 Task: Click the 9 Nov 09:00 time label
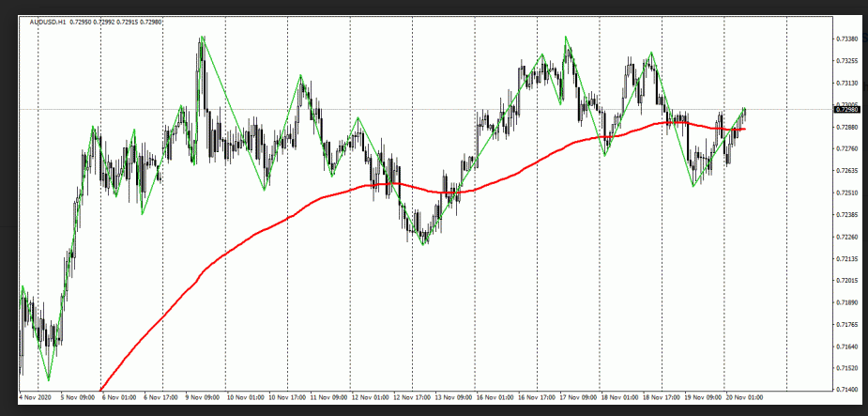(x=202, y=397)
